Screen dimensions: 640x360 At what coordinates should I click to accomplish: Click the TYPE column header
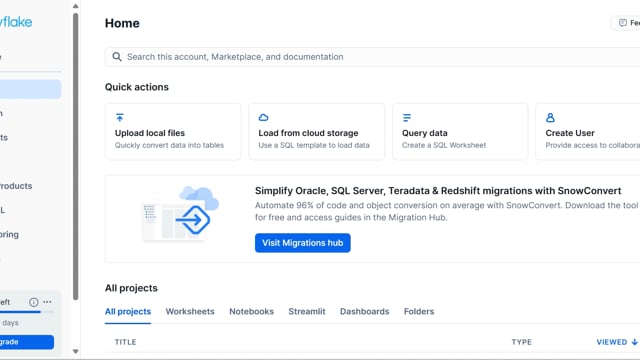click(522, 342)
